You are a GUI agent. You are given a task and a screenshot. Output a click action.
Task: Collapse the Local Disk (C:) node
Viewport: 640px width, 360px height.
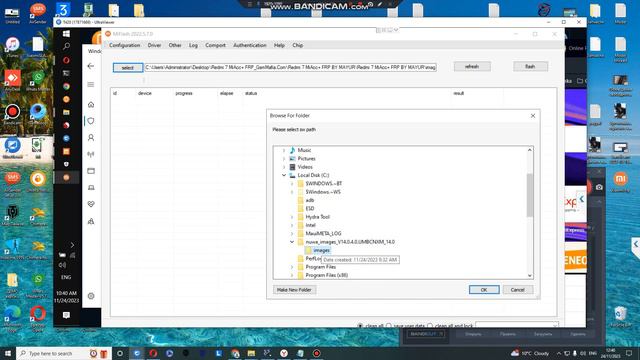tap(284, 175)
